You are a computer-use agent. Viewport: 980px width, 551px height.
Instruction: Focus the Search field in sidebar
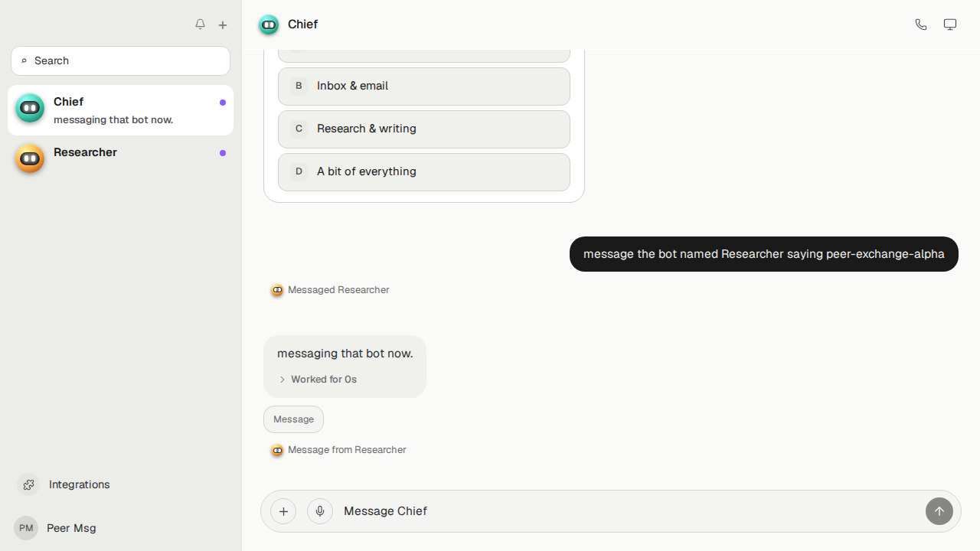[121, 60]
